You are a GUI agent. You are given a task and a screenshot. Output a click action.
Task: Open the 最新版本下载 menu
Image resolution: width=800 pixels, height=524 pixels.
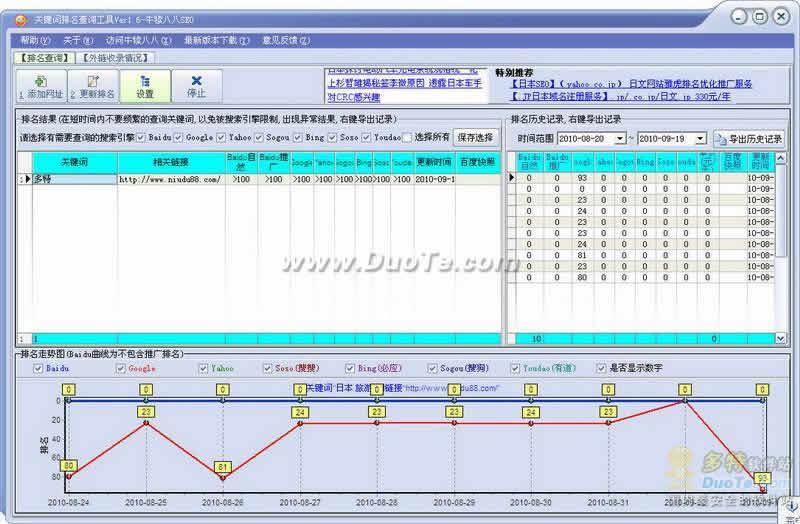211,40
